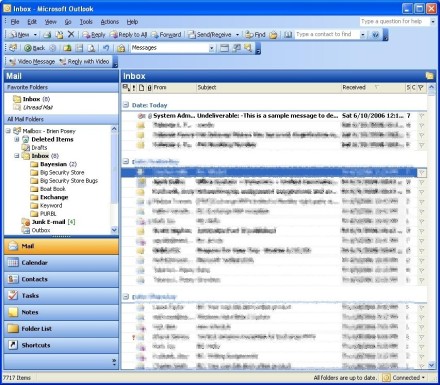The image size is (440, 385).
Task: Click the Reply with Video button
Action: pyautogui.click(x=84, y=62)
